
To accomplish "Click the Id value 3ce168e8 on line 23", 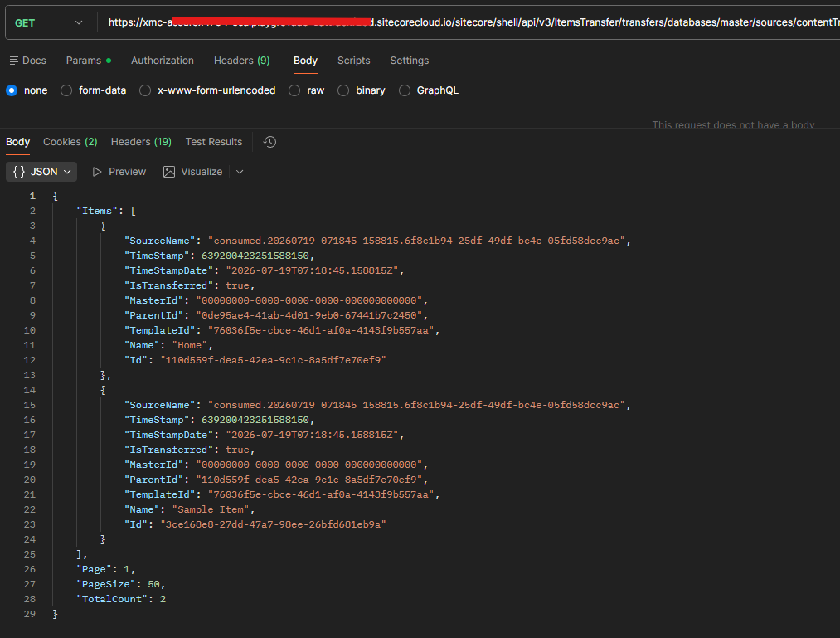I will [273, 525].
